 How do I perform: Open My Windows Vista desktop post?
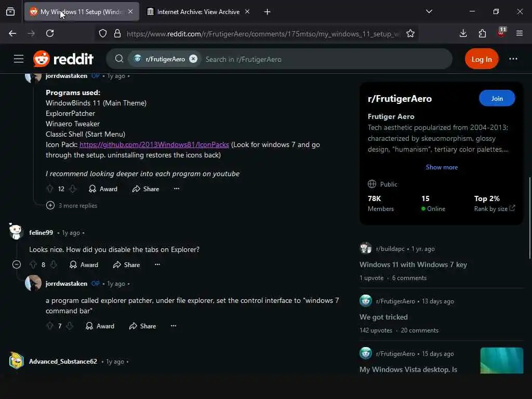(x=408, y=369)
